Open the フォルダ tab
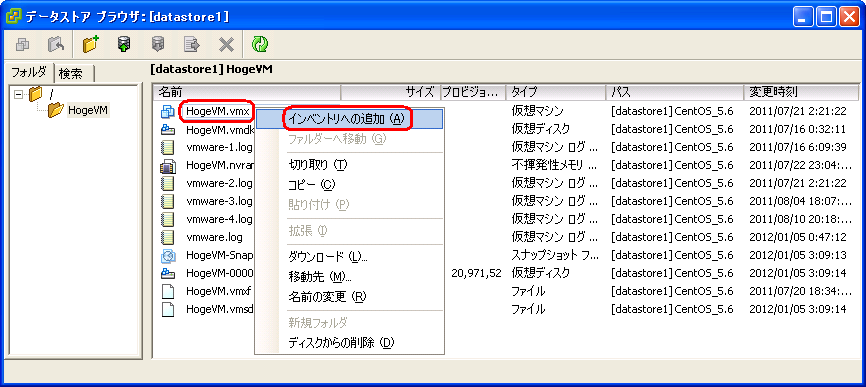Screen dimensions: 866x387 pos(29,72)
